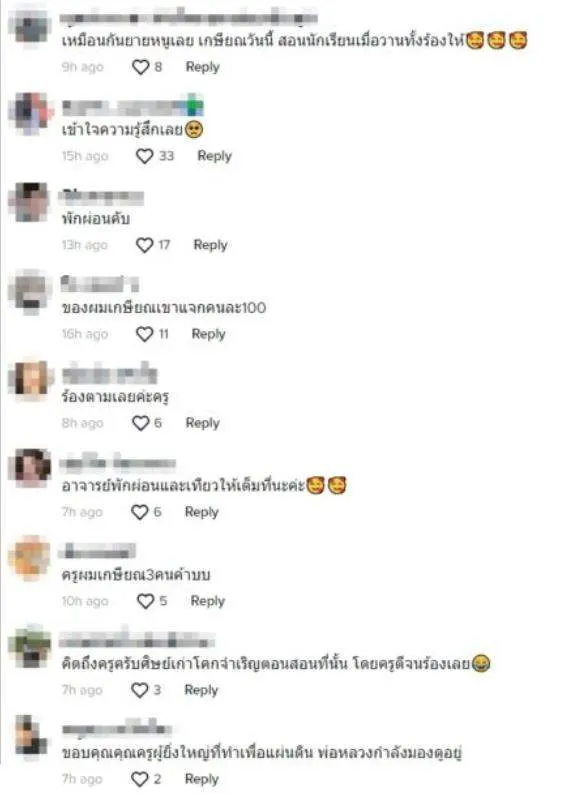
Task: Reply to the comment posted 10h ago
Action: (x=208, y=601)
